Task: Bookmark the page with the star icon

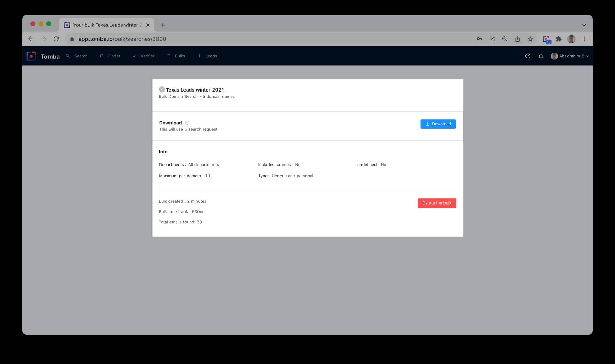Action: coord(530,39)
